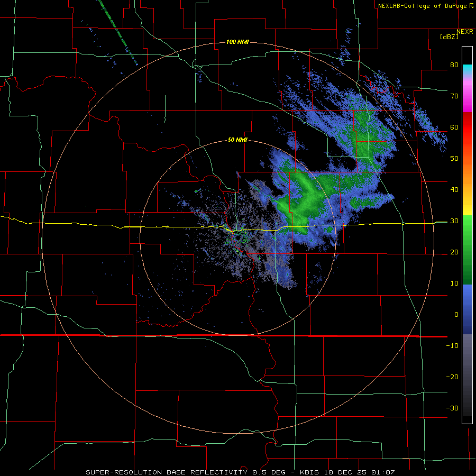
Task: Click the 80 dBZ scale value
Action: click(454, 65)
